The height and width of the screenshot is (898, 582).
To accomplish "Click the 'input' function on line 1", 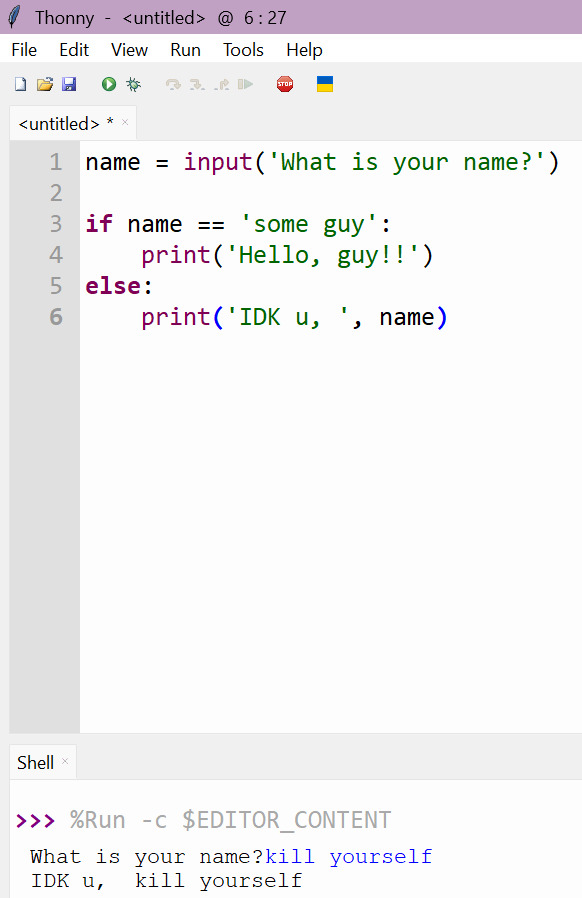I will (218, 163).
